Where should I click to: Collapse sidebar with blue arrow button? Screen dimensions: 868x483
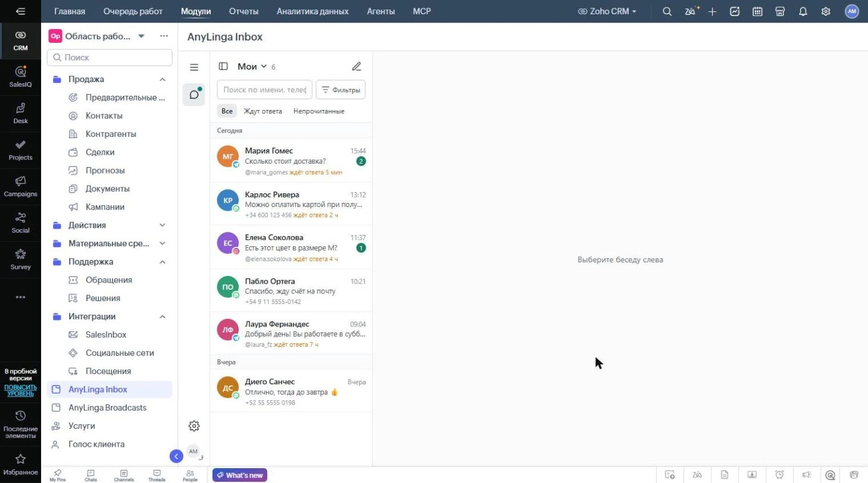(x=176, y=456)
